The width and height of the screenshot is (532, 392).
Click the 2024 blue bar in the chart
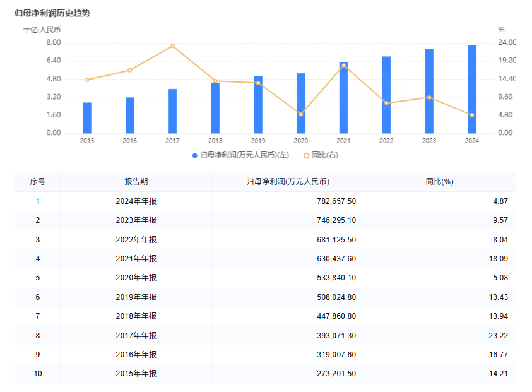(472, 89)
